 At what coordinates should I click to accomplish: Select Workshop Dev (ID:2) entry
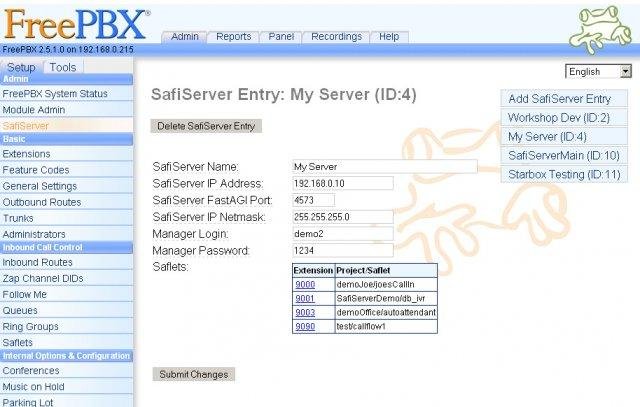[564, 118]
